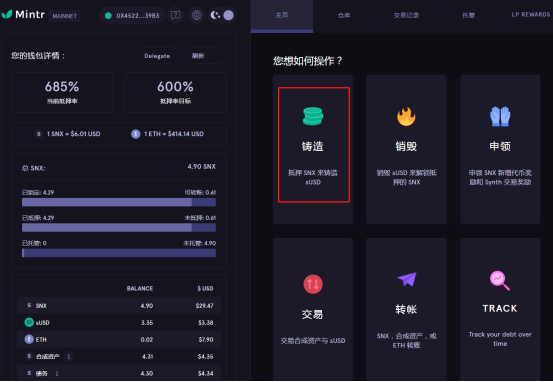Click the 1 SNX = $6.01 USD text
This screenshot has width=553, height=382.
73,134
